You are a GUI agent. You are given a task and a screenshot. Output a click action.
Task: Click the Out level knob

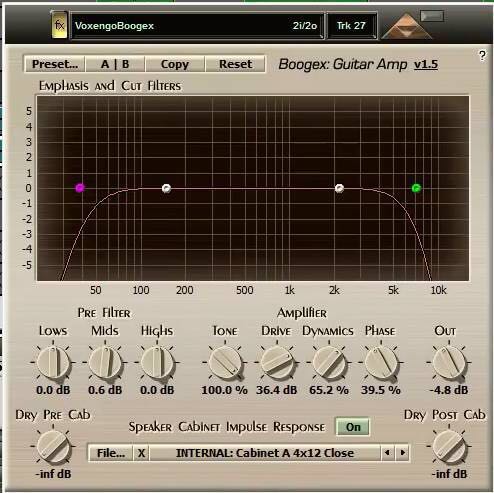click(x=449, y=363)
